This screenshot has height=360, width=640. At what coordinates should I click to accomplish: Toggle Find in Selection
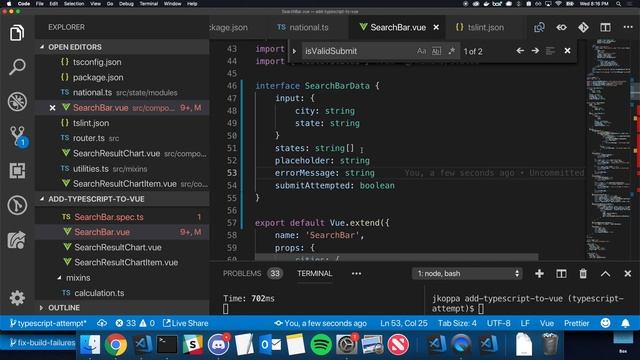pos(550,51)
